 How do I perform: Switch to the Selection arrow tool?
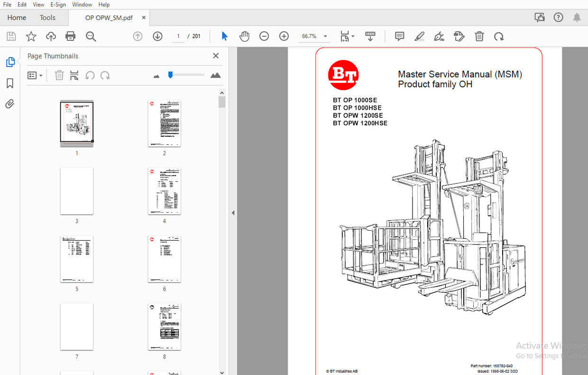[224, 36]
